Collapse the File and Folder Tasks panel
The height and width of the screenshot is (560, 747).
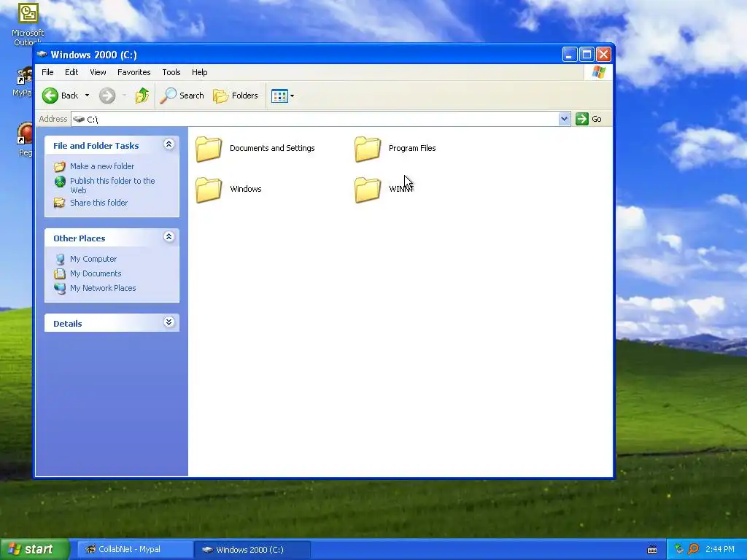(169, 144)
